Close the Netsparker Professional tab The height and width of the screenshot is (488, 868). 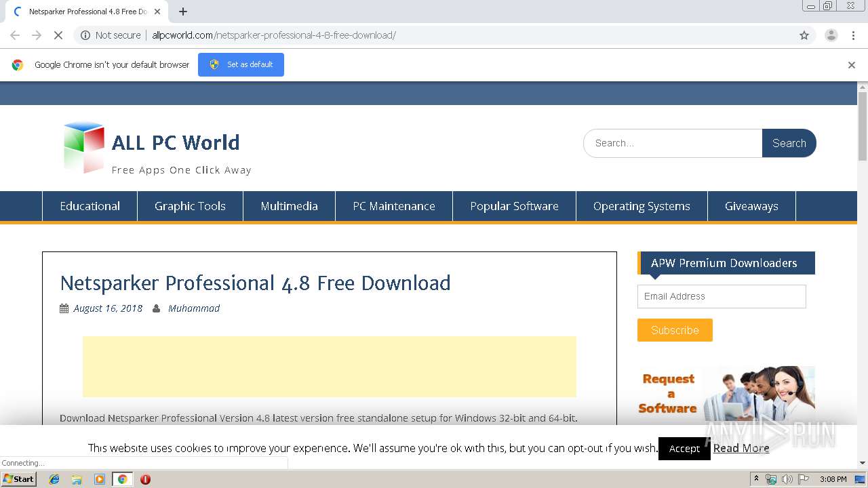click(158, 12)
